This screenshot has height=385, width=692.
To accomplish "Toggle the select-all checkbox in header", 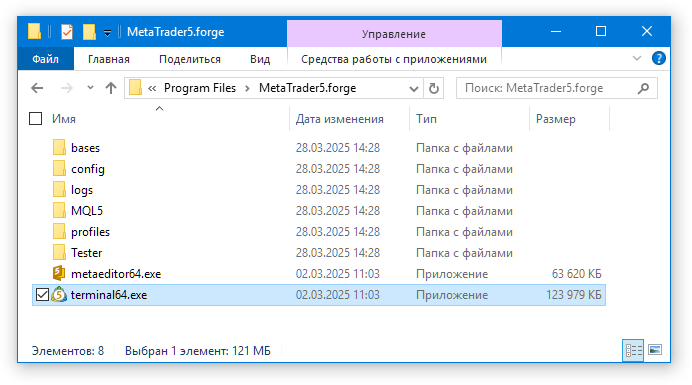I will [x=35, y=119].
